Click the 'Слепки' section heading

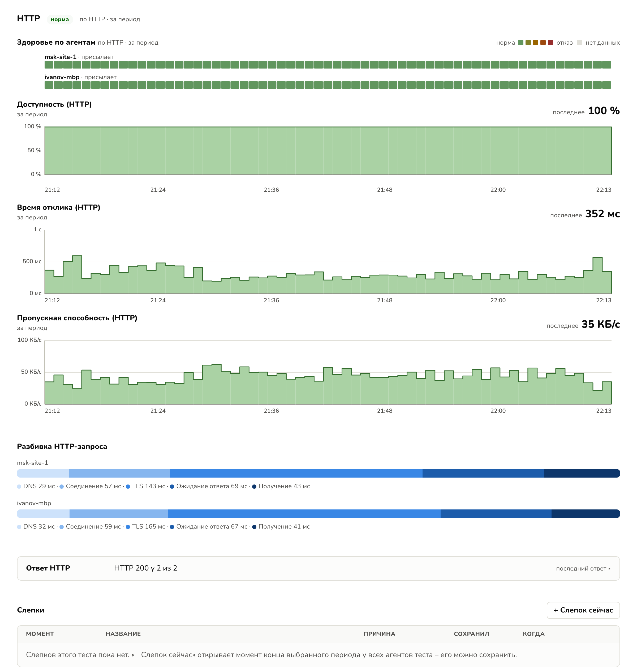click(x=31, y=610)
